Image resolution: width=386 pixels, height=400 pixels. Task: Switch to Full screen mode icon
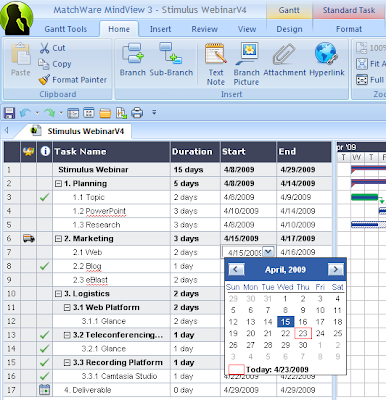(x=362, y=80)
